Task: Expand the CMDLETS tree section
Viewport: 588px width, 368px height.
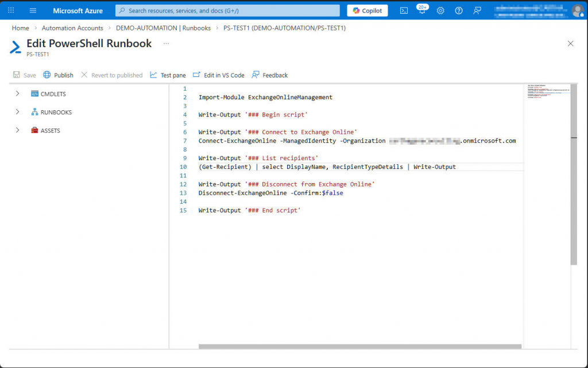Action: click(17, 94)
